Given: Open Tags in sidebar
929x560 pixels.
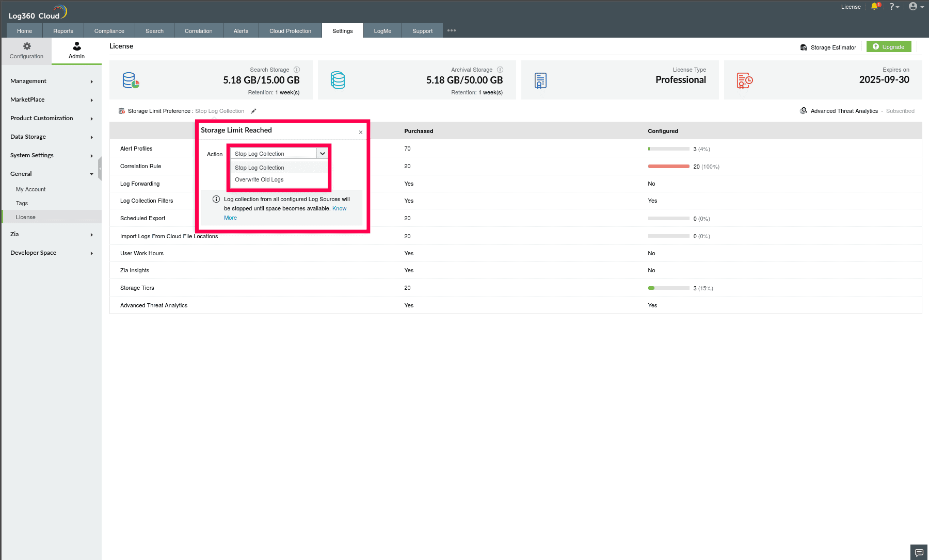Looking at the screenshot, I should pos(22,203).
